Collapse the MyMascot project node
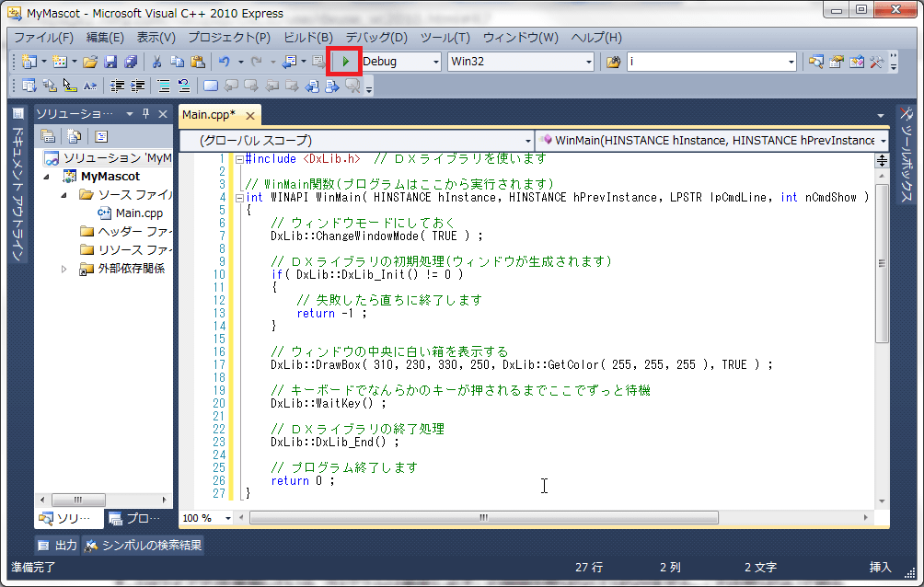 pos(47,177)
